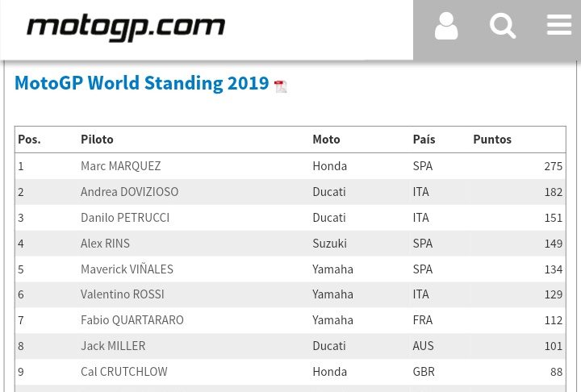This screenshot has height=392, width=581.
Task: Open the user account profile icon
Action: click(446, 27)
